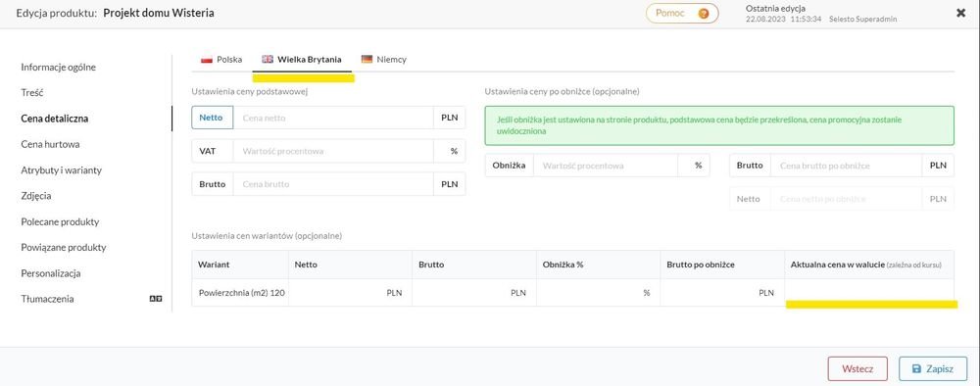Open Cena detaliczna section
The width and height of the screenshot is (980, 386).
pyautogui.click(x=54, y=118)
